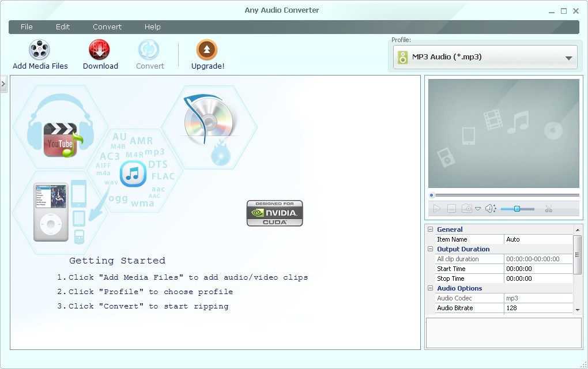Click the properties panel scrollbar thumb
The image size is (588, 369).
[x=578, y=255]
